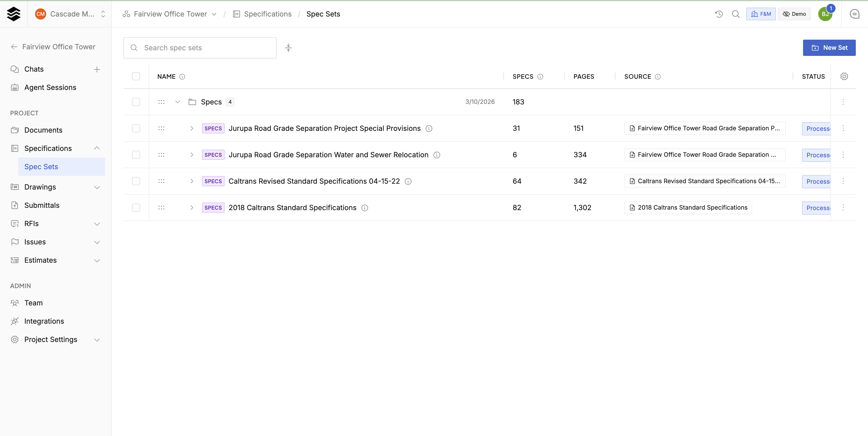Collapse the Specs folder chevron

tap(178, 102)
